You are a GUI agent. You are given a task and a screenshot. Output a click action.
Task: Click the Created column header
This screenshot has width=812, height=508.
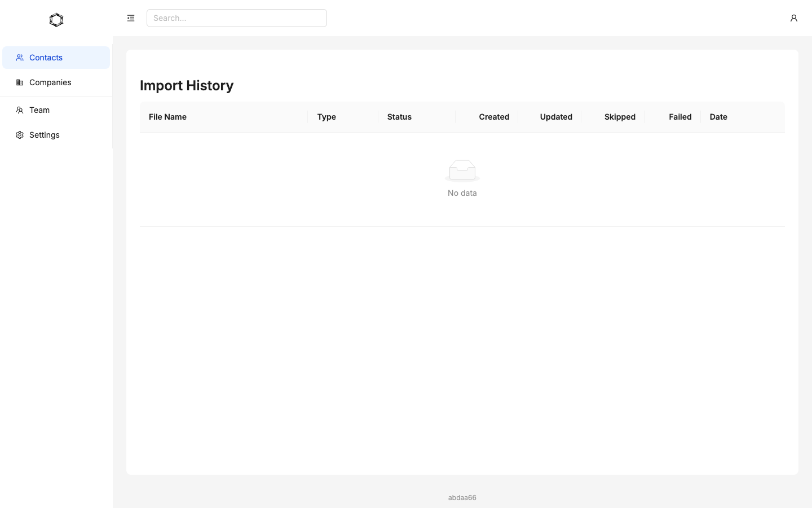point(487,117)
